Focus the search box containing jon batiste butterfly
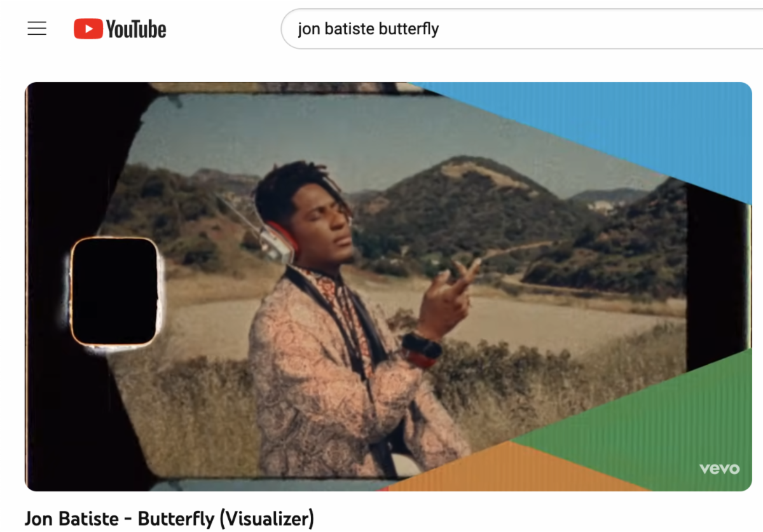Screen dimensions: 763x532 pyautogui.click(x=521, y=29)
